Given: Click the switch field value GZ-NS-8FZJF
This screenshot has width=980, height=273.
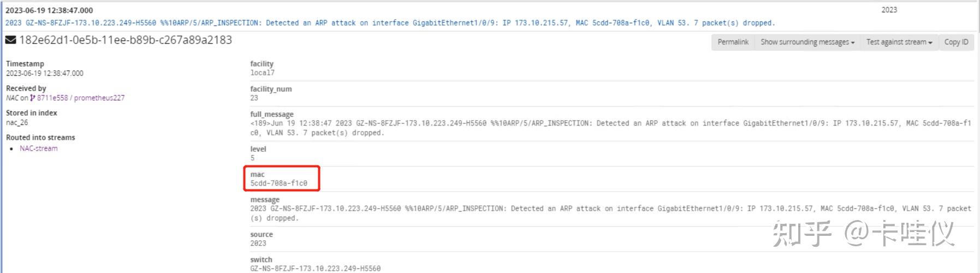Looking at the screenshot, I should coord(316,268).
